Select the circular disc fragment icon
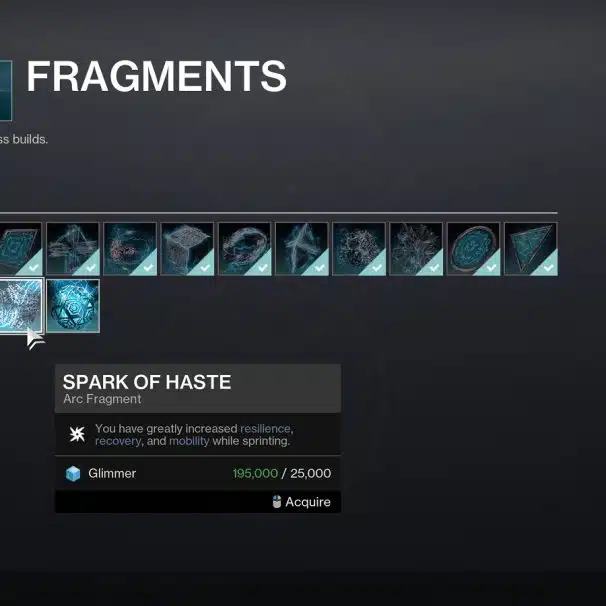Viewport: 606px width, 606px height. point(473,249)
